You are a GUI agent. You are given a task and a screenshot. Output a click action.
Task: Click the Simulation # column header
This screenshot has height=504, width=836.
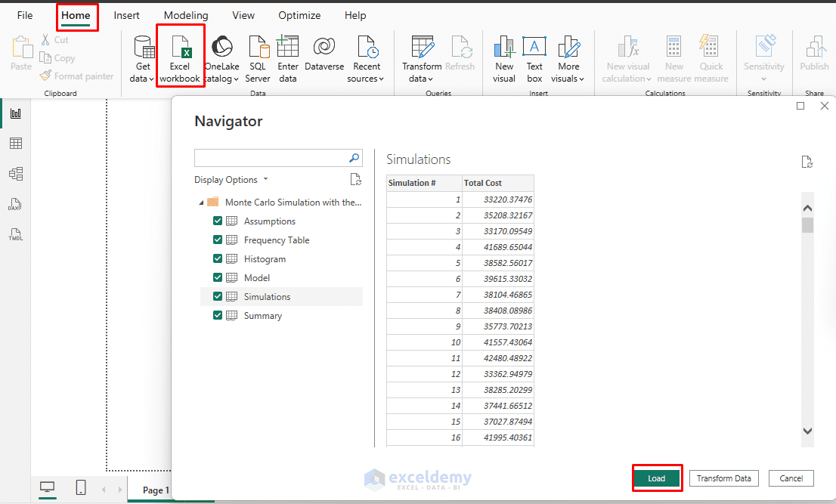[424, 183]
